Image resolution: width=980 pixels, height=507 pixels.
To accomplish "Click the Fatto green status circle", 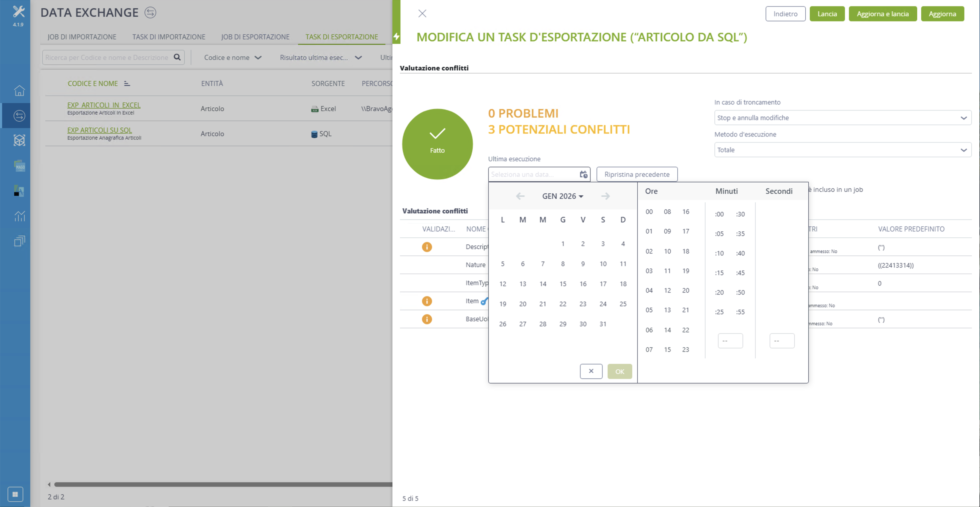I will (x=437, y=144).
